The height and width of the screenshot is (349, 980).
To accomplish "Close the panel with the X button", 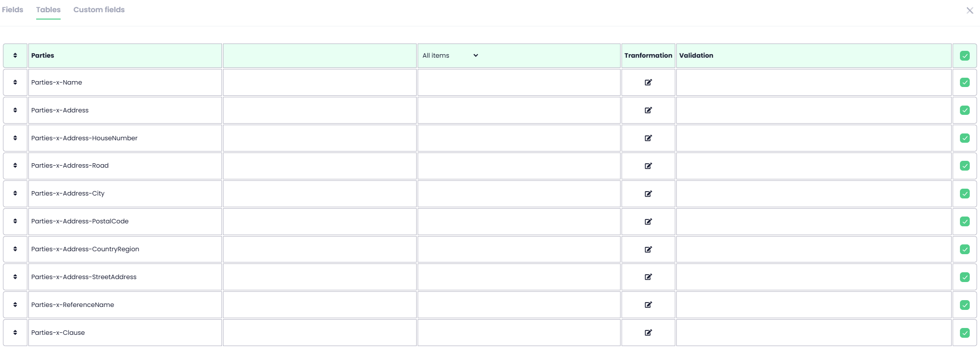I will coord(969,10).
